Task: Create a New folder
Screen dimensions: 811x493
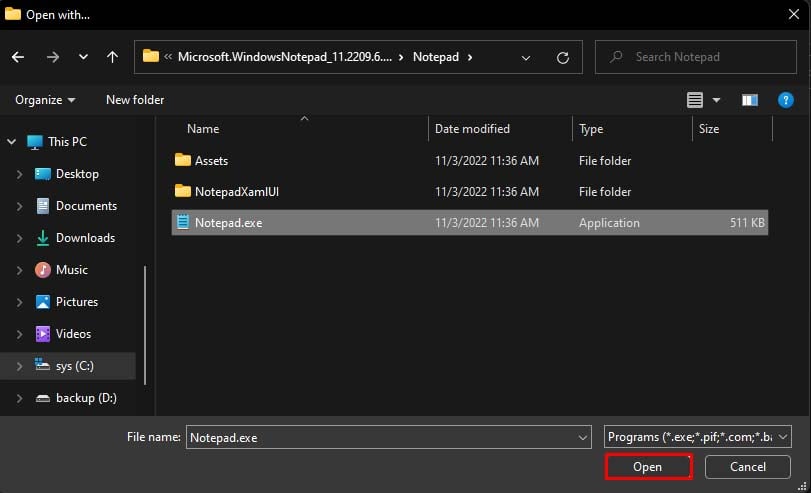Action: tap(135, 100)
